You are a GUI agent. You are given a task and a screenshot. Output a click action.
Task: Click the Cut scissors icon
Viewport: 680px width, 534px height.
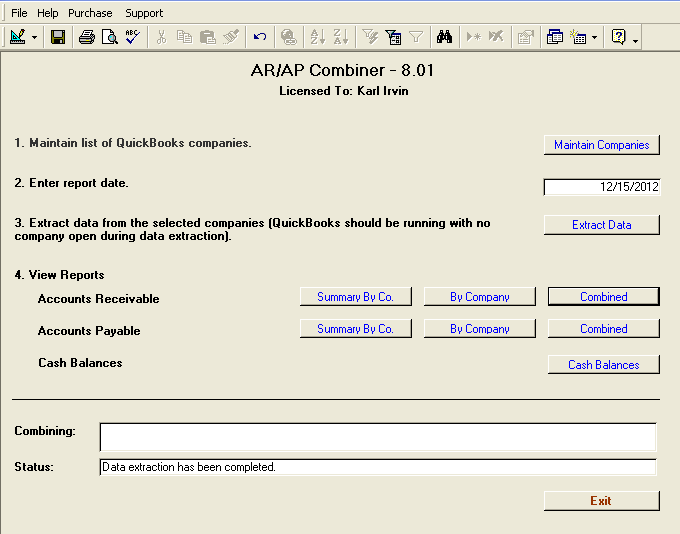tap(161, 37)
